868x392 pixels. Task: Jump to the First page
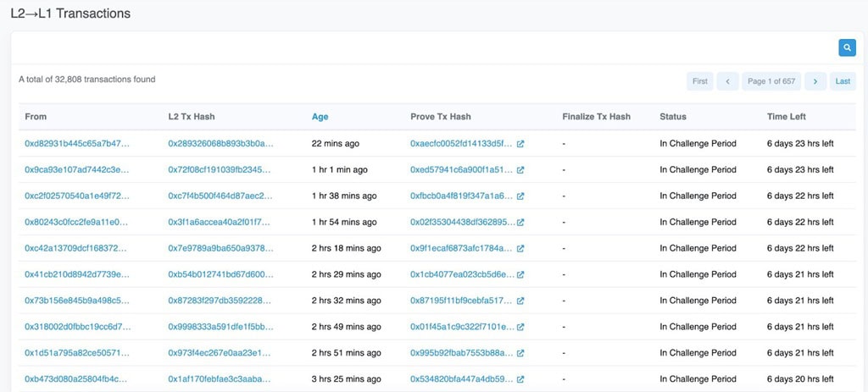(x=699, y=81)
